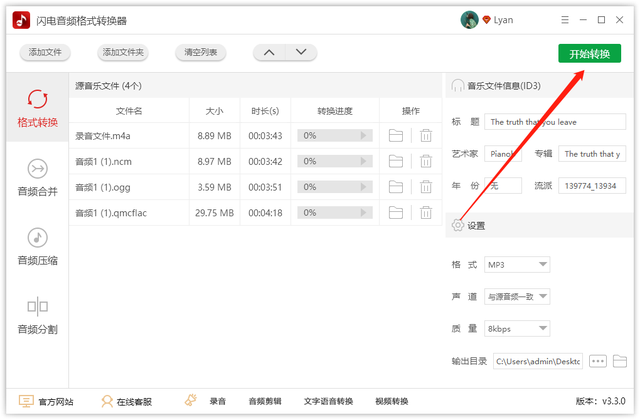This screenshot has width=640, height=420.
Task: Switch to 音频分割 audio split tab
Action: click(x=37, y=316)
